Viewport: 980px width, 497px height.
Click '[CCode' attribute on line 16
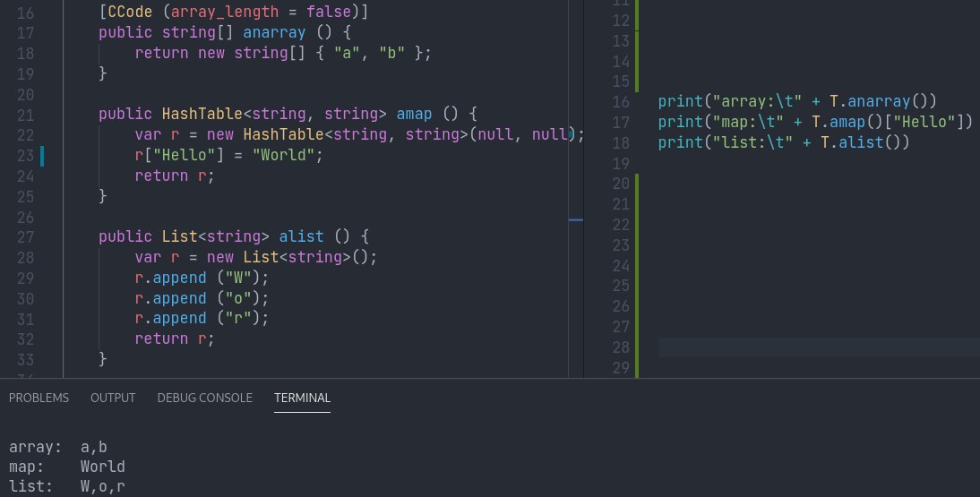(125, 12)
